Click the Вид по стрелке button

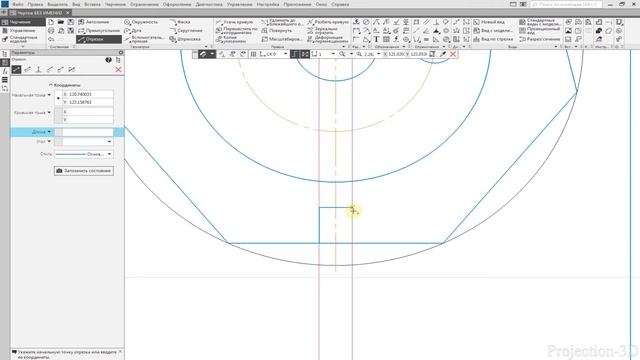click(493, 39)
